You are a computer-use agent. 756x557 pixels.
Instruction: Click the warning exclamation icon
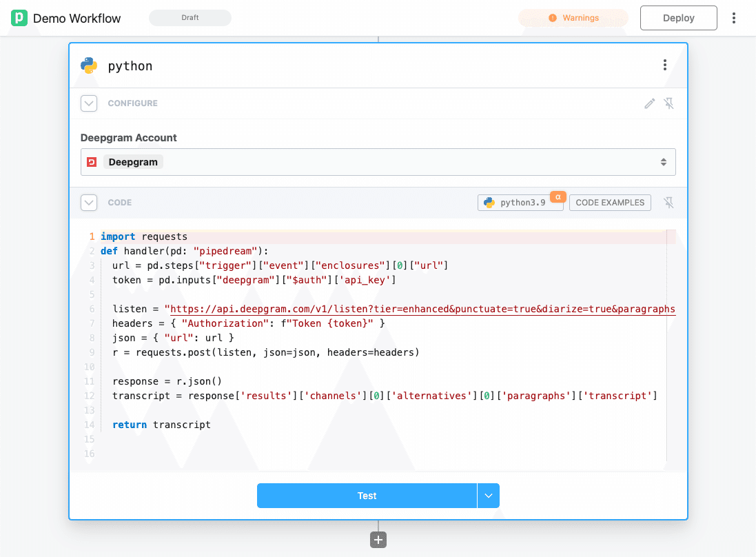pos(553,18)
